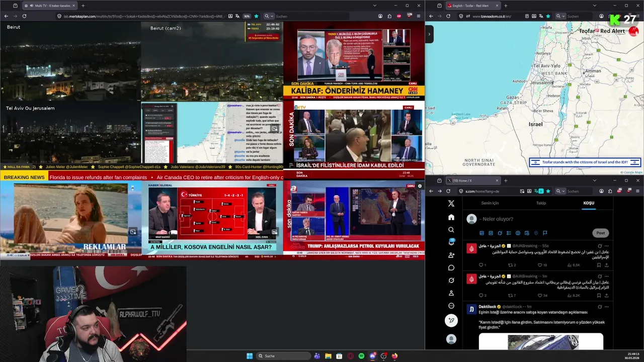
Task: Click the Multi TV address bar URL
Action: pyautogui.click(x=143, y=16)
